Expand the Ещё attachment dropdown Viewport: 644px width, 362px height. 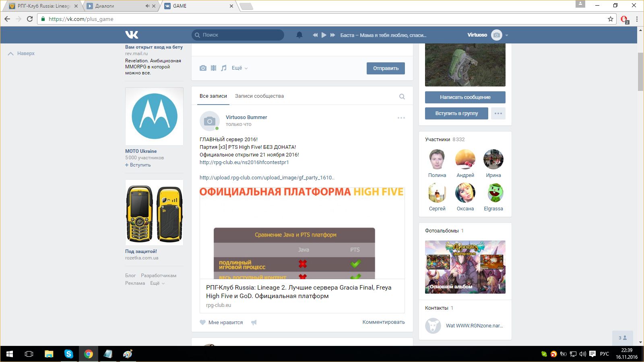click(239, 68)
